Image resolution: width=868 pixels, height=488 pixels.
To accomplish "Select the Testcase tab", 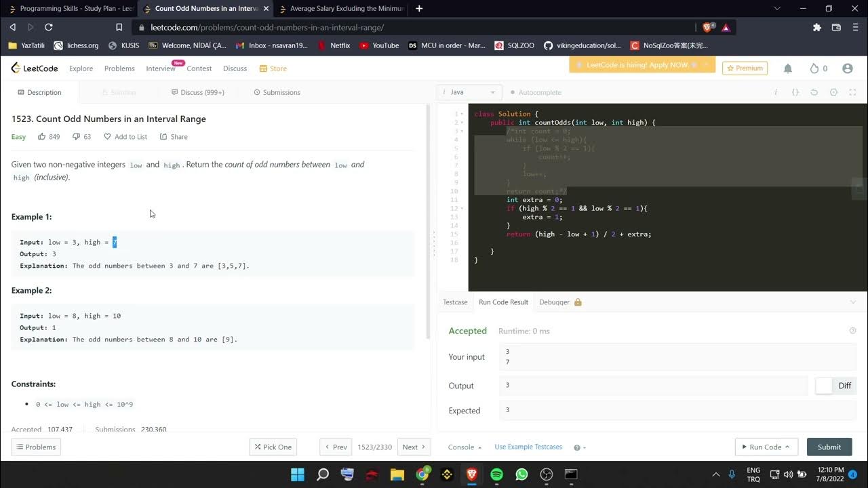I will [455, 302].
